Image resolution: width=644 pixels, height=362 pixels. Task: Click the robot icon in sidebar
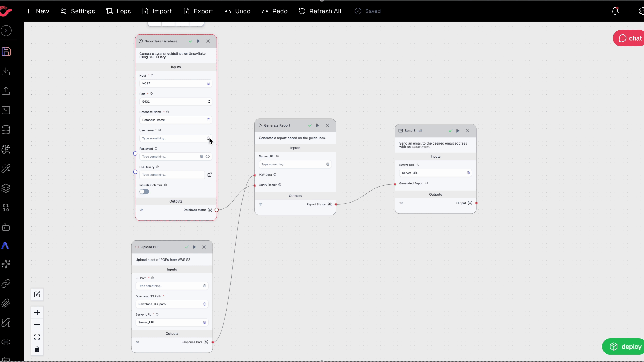coord(6,227)
